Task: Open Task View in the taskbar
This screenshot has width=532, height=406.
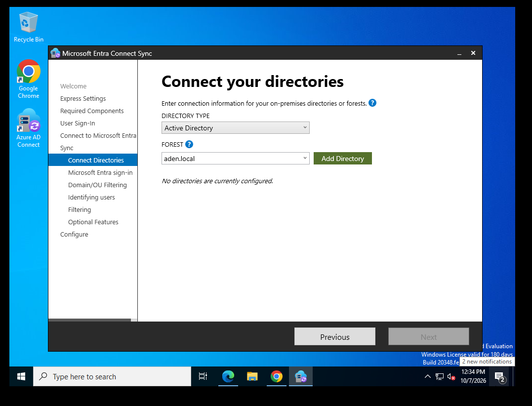Action: click(203, 376)
